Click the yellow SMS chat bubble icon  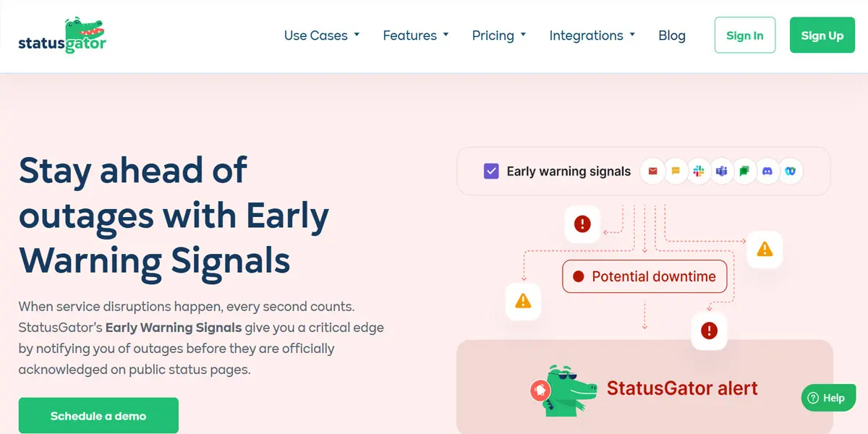point(676,171)
